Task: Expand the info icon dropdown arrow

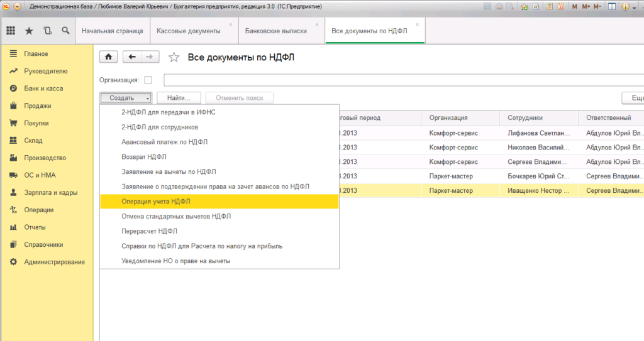Action: [x=635, y=6]
